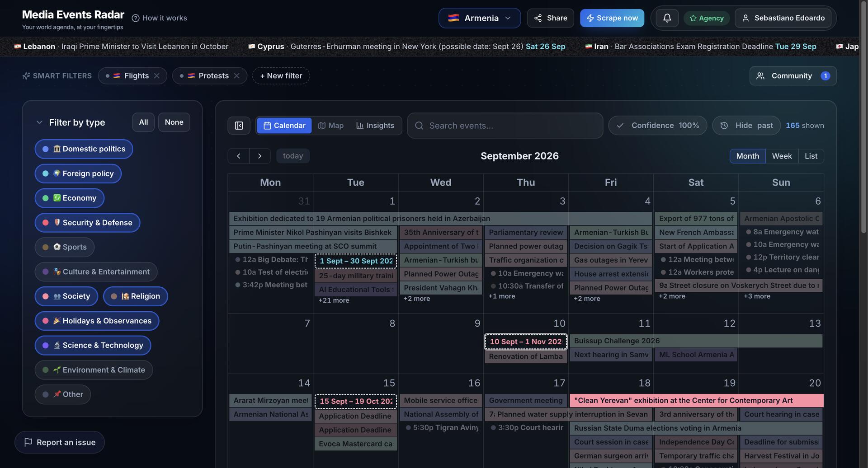Image resolution: width=868 pixels, height=468 pixels.
Task: Open the notifications bell
Action: pyautogui.click(x=667, y=18)
